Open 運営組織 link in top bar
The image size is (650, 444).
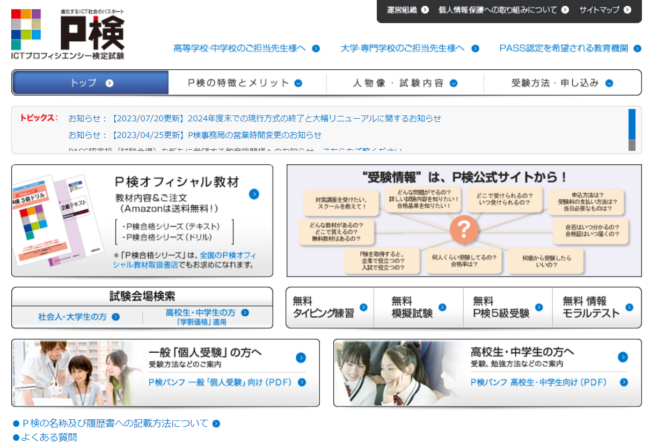coord(402,10)
